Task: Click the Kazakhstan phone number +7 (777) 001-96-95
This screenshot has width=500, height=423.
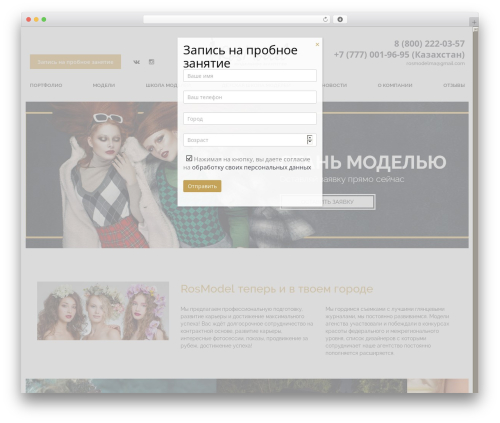Action: pos(399,54)
